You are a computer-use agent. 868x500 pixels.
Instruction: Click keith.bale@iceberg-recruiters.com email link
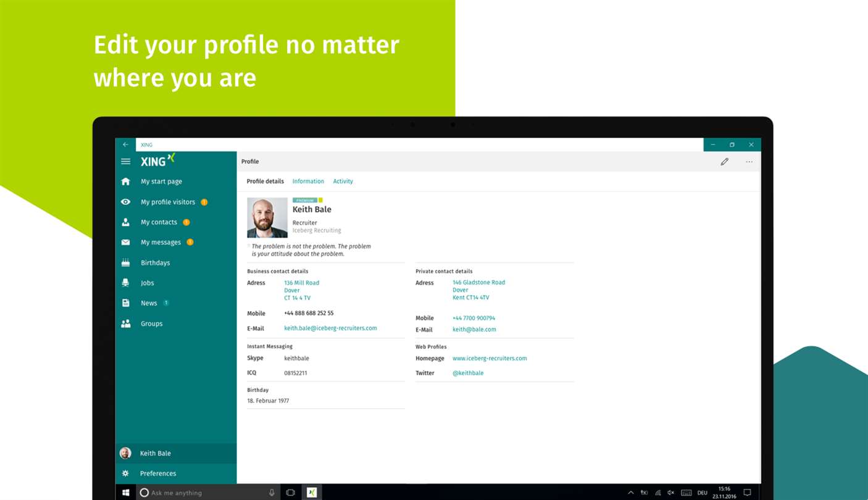330,328
